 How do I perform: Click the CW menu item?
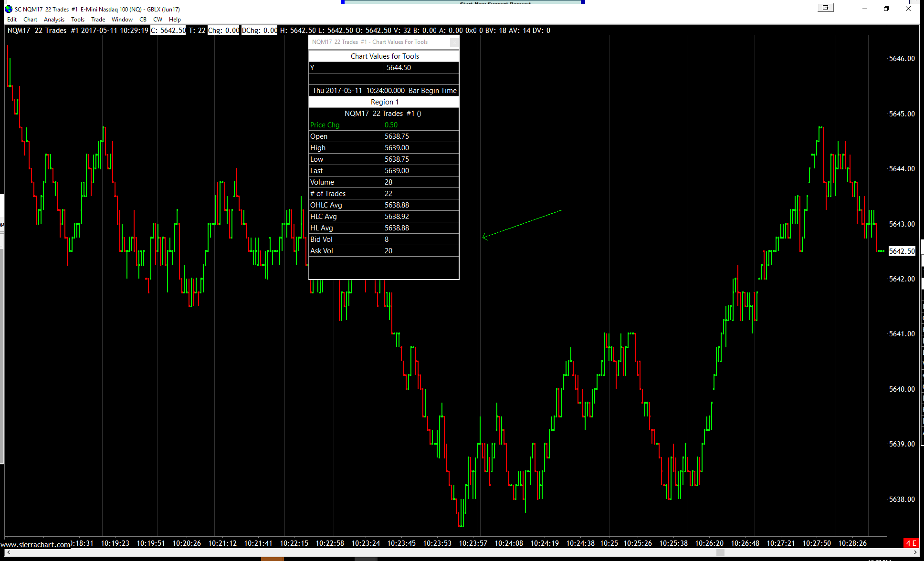(157, 20)
